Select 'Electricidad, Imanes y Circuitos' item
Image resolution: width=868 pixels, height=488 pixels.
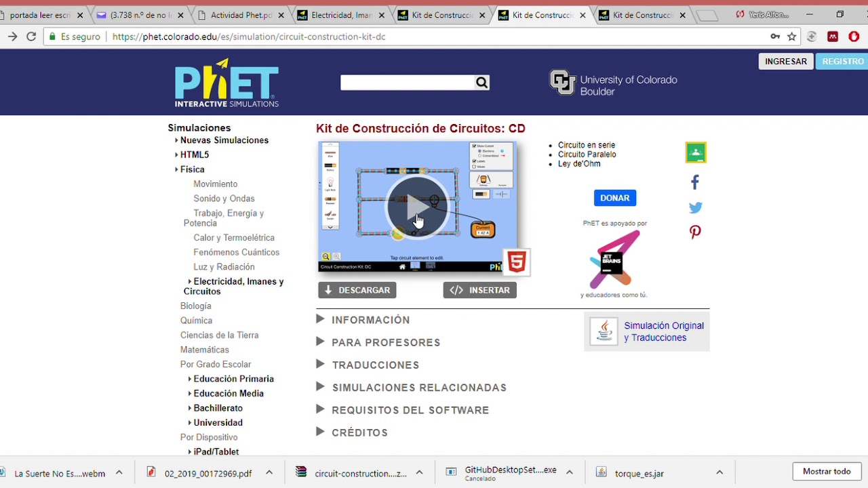point(234,286)
